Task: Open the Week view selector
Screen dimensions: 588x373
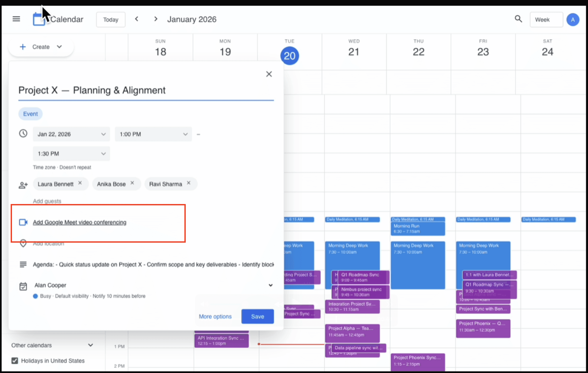Action: [546, 20]
